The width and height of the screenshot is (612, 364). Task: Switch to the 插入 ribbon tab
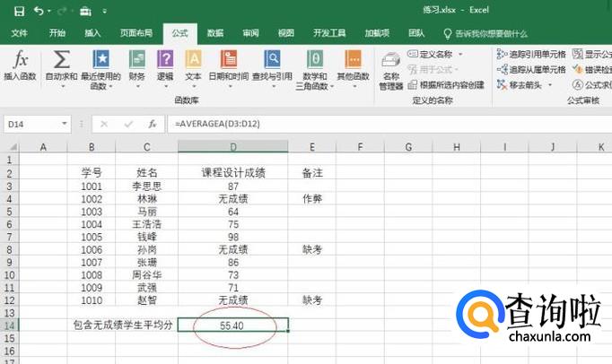coord(92,33)
